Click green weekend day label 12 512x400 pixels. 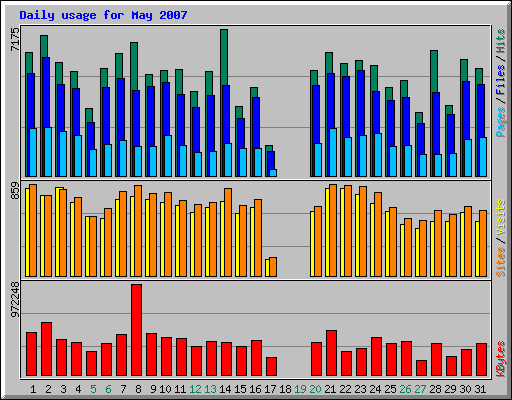[195, 389]
